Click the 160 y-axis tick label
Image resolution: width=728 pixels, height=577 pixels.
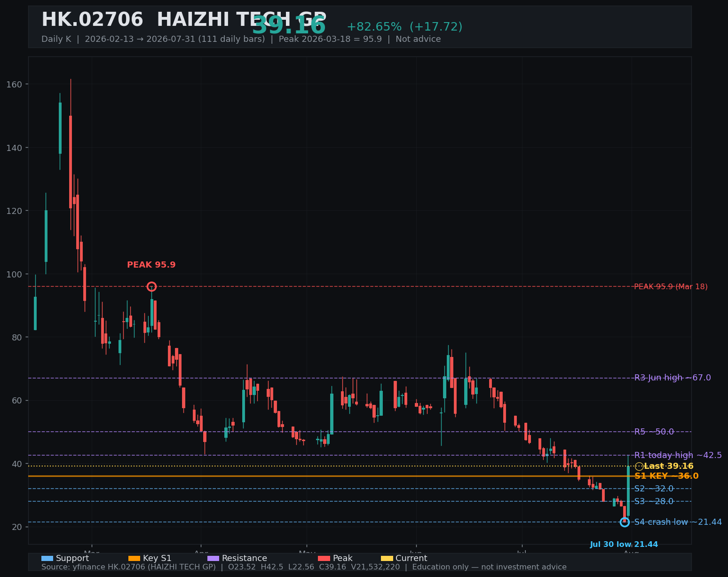tap(15, 85)
